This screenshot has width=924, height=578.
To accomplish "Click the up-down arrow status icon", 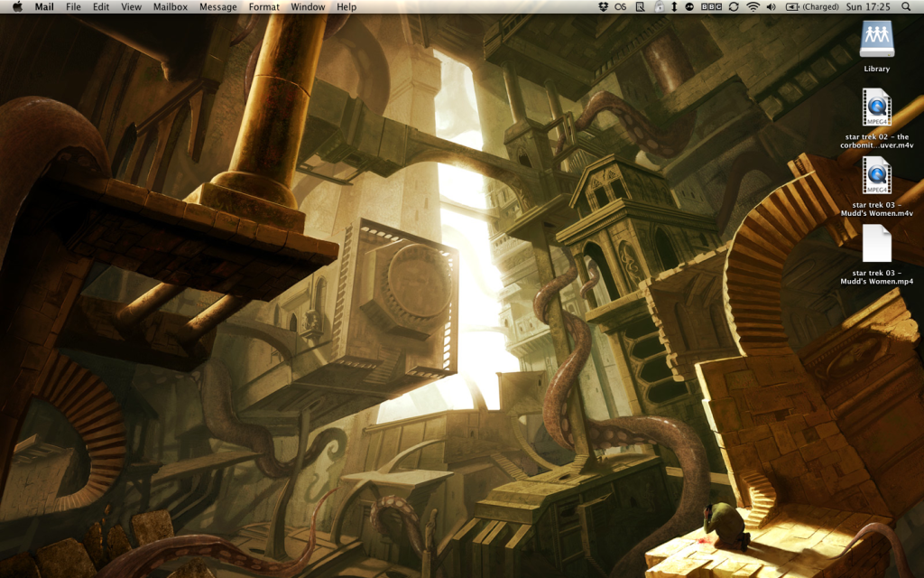I will click(x=674, y=6).
